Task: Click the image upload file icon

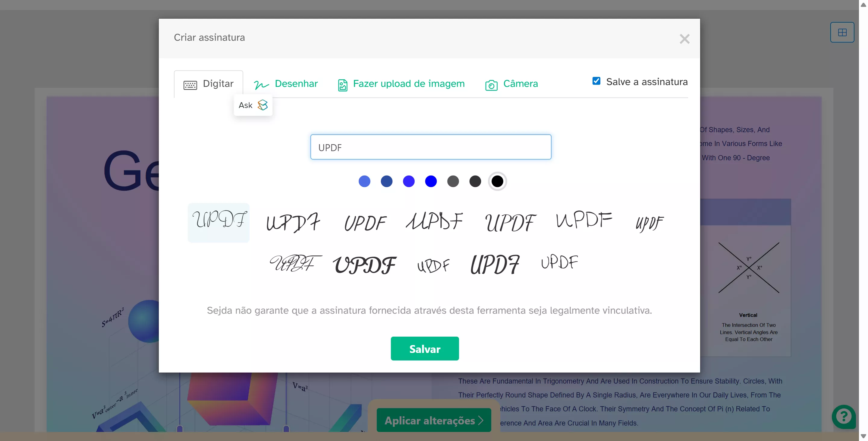Action: coord(342,85)
